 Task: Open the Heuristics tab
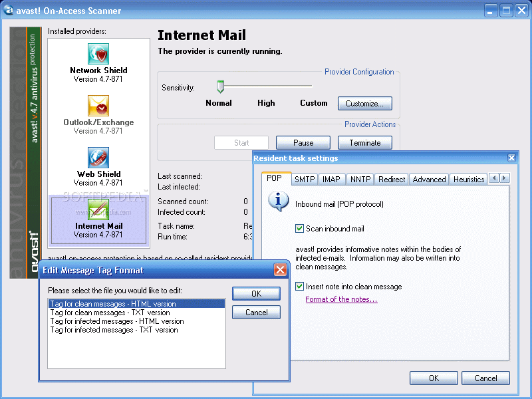[469, 179]
